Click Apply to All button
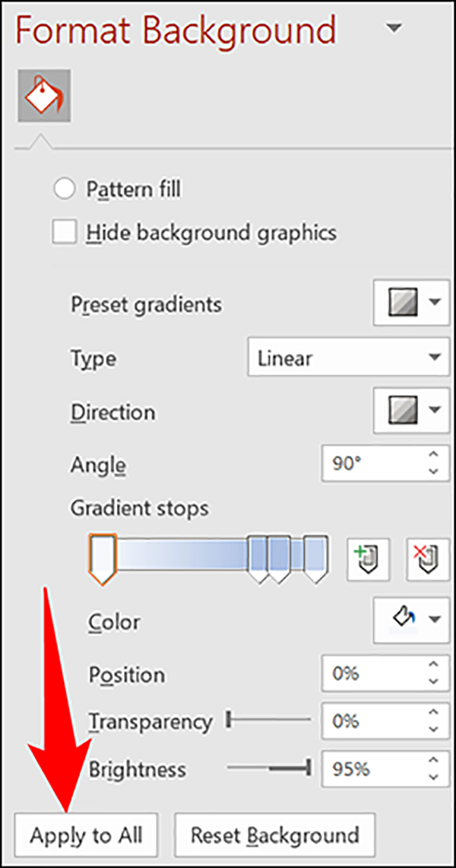This screenshot has width=456, height=868. pyautogui.click(x=86, y=835)
